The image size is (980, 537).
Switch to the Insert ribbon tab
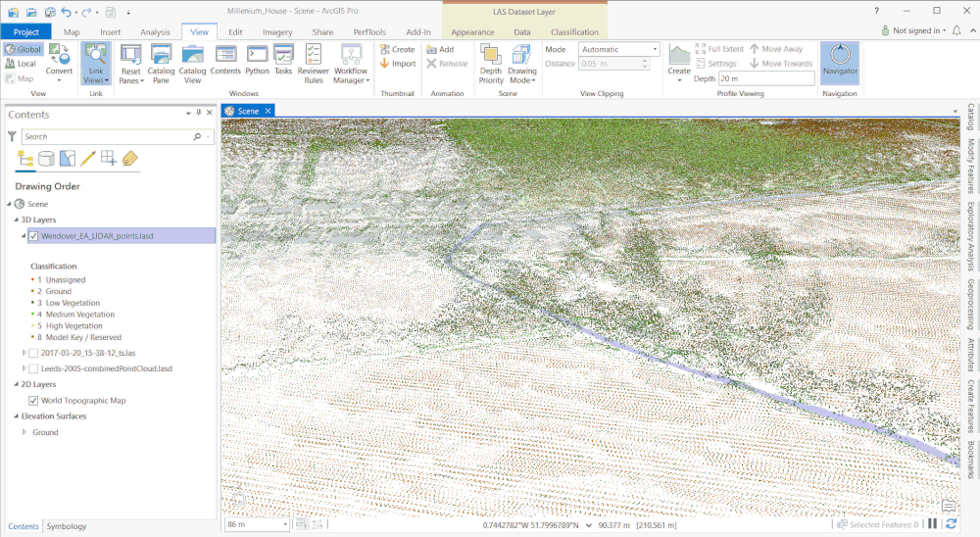click(110, 32)
